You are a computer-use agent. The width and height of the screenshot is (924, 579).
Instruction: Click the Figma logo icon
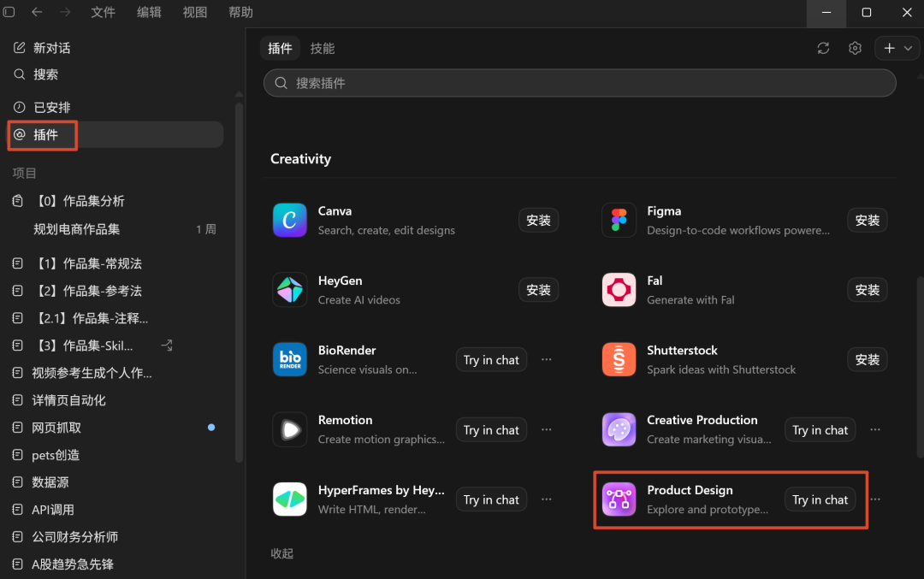[x=619, y=221]
